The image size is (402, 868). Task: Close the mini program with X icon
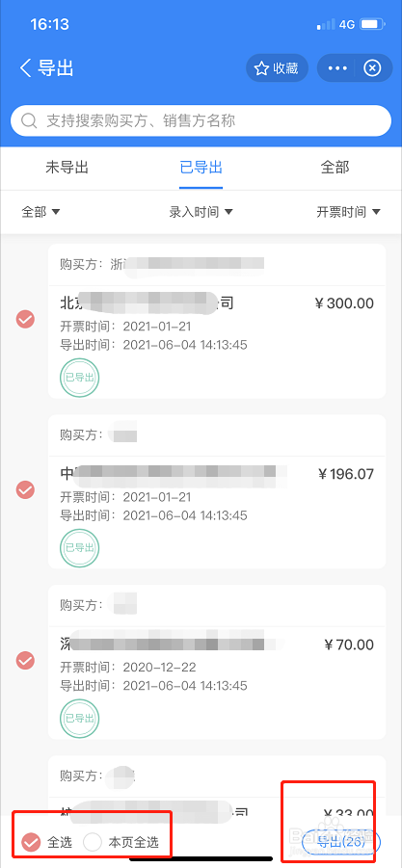[373, 68]
